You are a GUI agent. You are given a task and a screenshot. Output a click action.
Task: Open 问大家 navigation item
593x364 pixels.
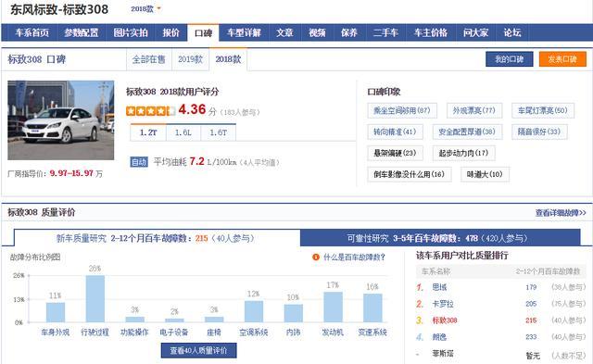(475, 33)
